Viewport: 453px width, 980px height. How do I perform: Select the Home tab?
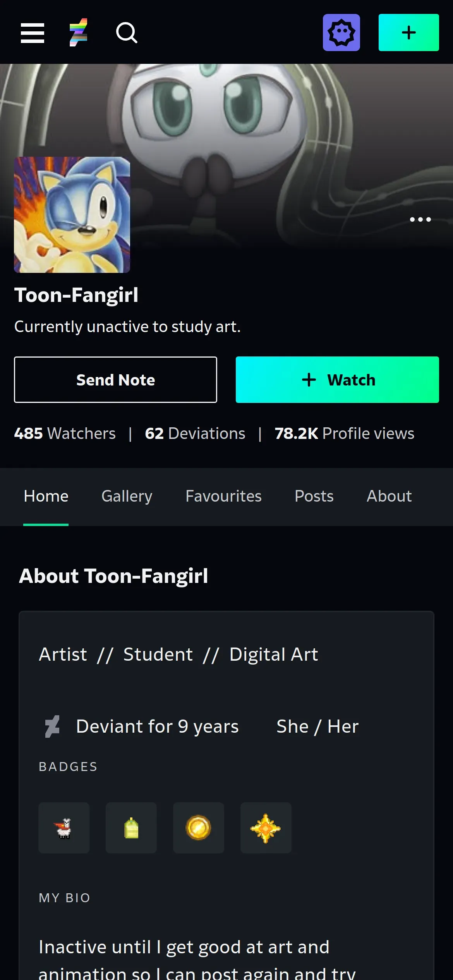click(x=46, y=496)
